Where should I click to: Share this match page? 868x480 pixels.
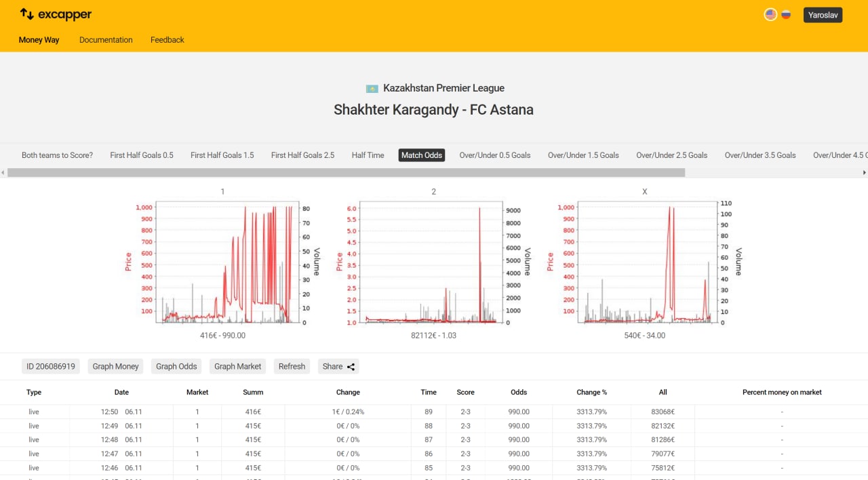[x=338, y=367]
